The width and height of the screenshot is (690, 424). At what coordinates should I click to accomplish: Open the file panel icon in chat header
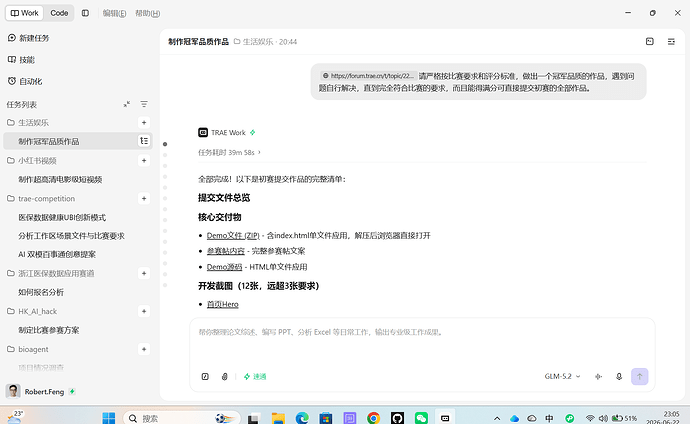[650, 41]
